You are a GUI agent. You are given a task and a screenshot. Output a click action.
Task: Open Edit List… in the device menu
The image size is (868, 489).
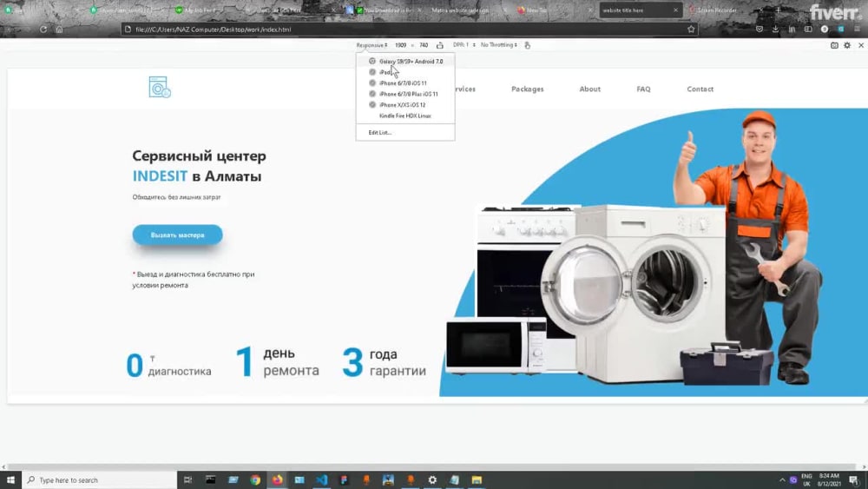point(405,132)
